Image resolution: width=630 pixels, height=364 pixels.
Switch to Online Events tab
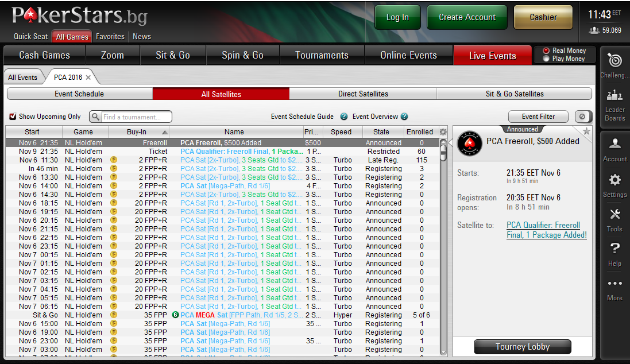[x=409, y=55]
